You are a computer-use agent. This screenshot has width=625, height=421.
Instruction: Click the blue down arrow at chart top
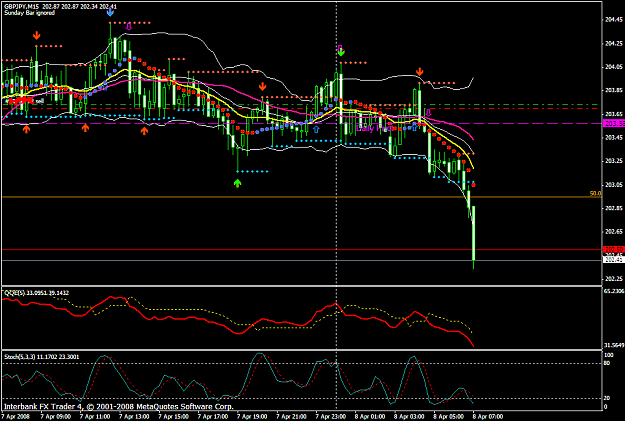(x=110, y=12)
